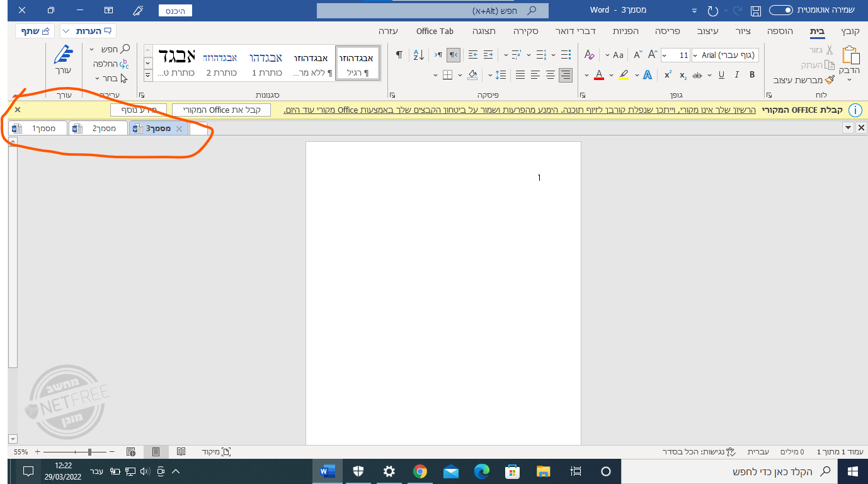This screenshot has width=868, height=484.
Task: Decrease font size with the smaller A
Action: coord(637,55)
